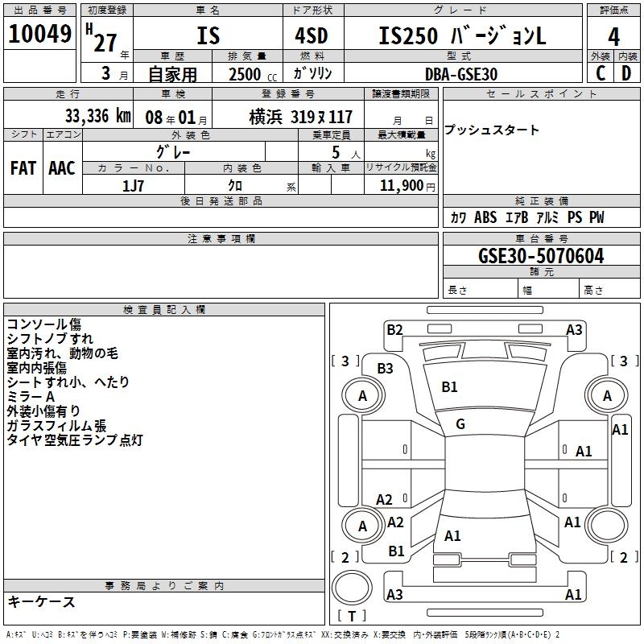Select the color number 1J7
The image size is (644, 644).
point(133,186)
